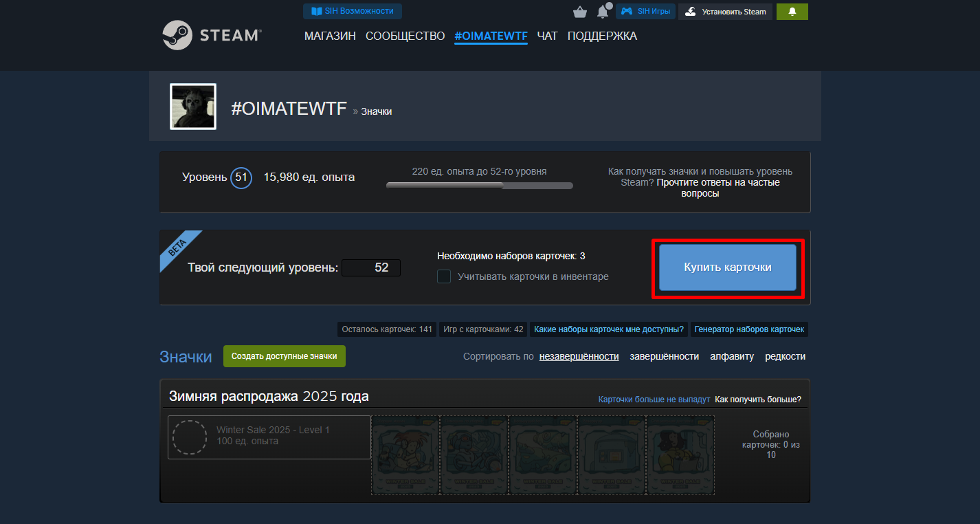Click Создать доступные значки button
The height and width of the screenshot is (524, 980).
(284, 356)
